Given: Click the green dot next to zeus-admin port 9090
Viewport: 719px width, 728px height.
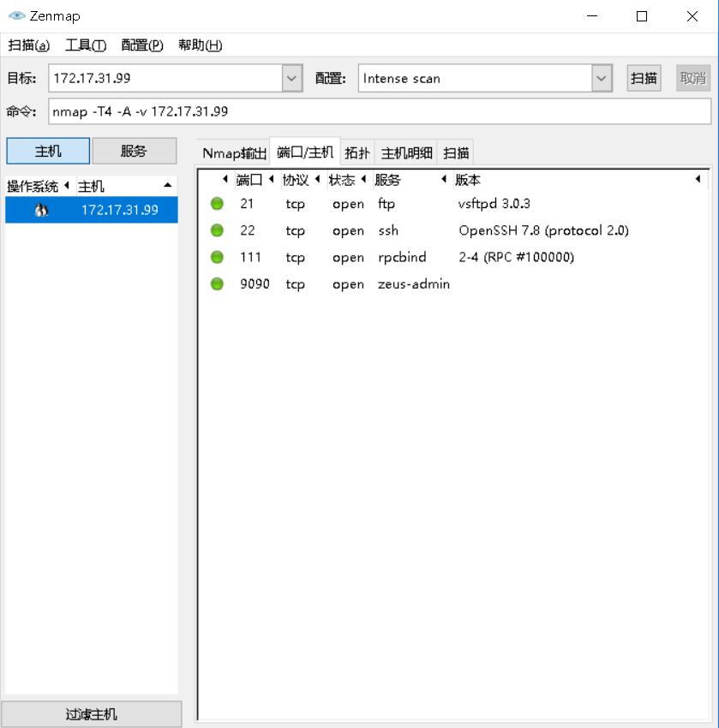Looking at the screenshot, I should [x=217, y=283].
